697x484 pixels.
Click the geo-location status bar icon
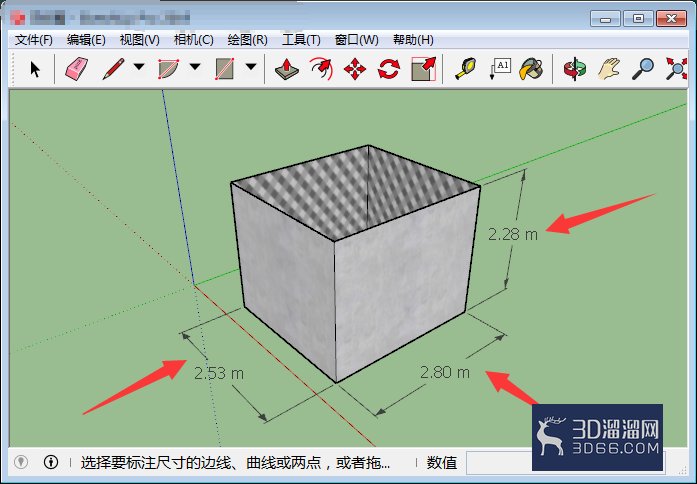[x=21, y=462]
